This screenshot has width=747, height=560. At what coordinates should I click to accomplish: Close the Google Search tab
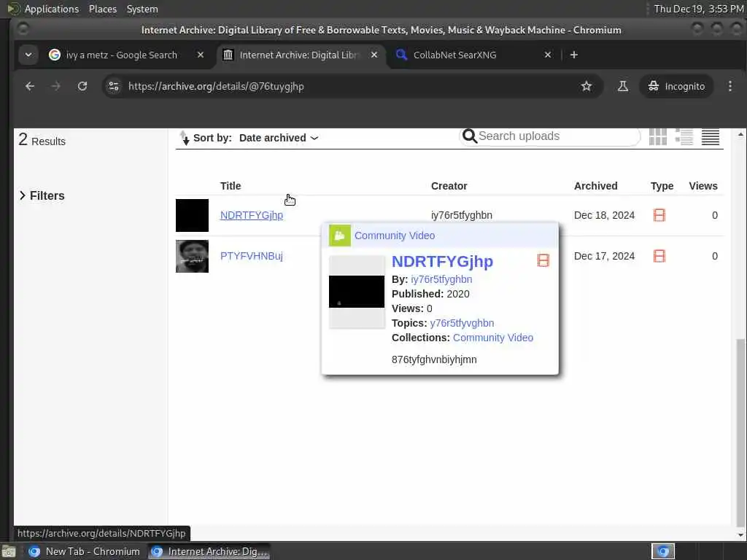point(201,55)
